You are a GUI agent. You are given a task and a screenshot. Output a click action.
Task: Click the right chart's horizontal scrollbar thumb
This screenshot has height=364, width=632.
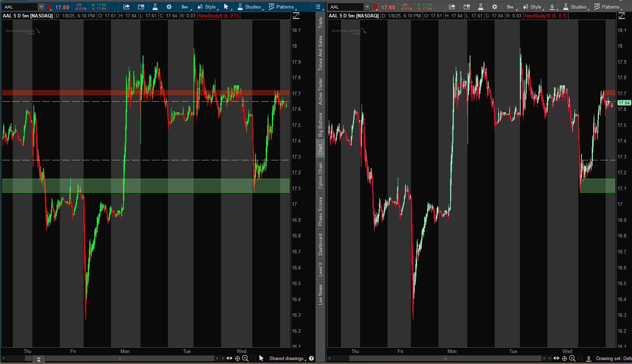point(446,358)
